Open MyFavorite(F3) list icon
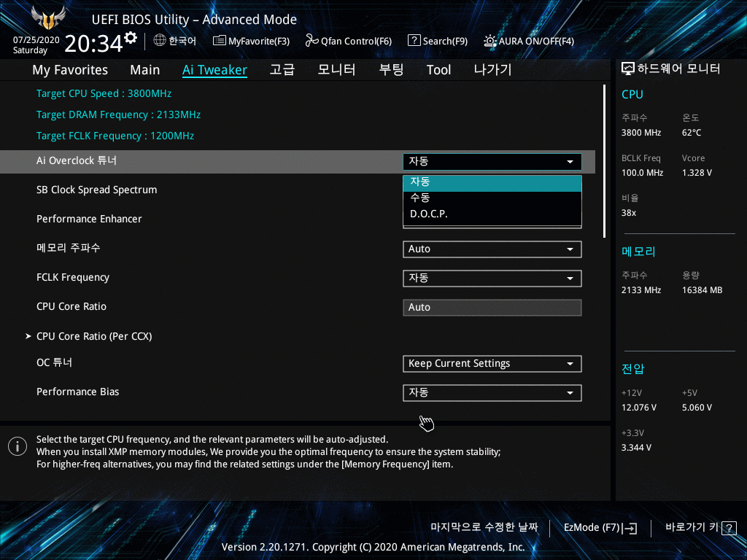This screenshot has height=560, width=747. (219, 41)
